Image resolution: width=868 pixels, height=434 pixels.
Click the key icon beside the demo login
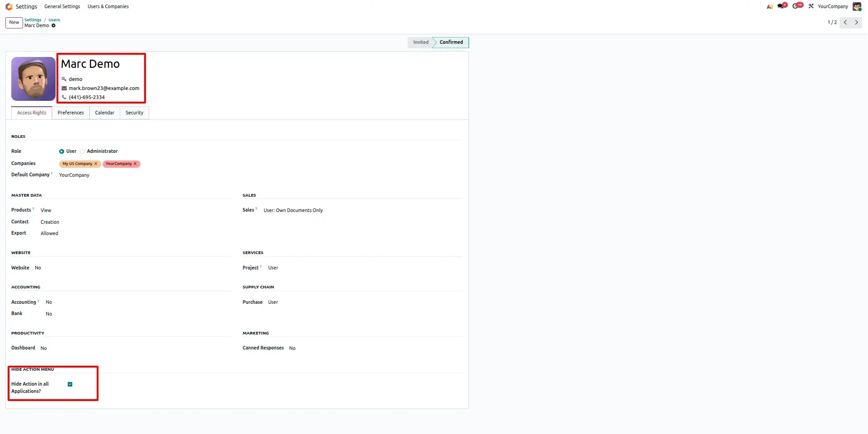tap(64, 79)
